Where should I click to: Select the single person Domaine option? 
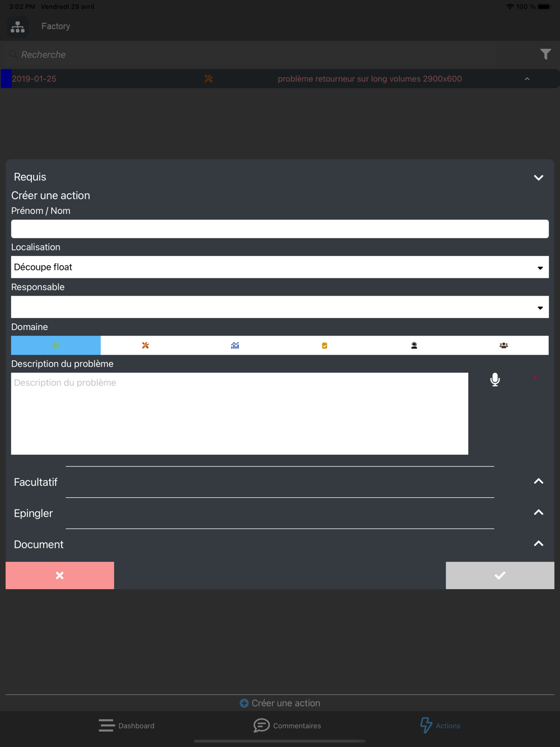coord(414,346)
